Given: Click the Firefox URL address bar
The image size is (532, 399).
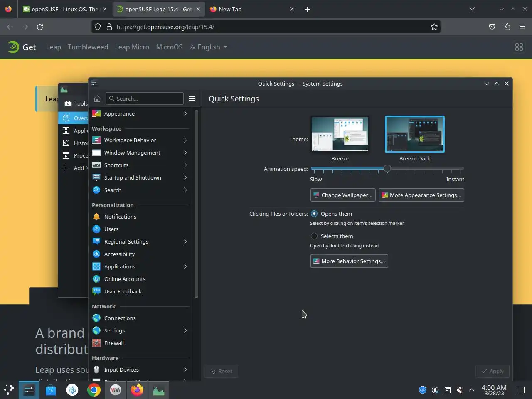Looking at the screenshot, I should (266, 27).
